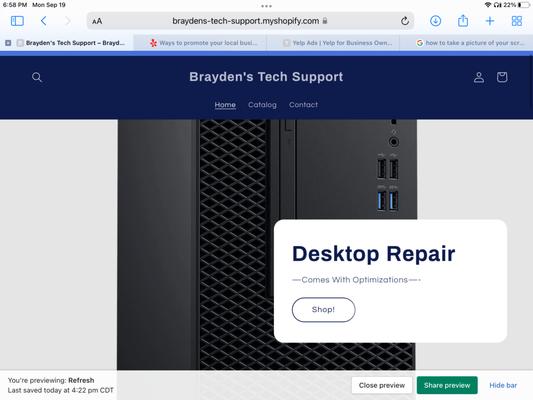Click the green Share preview button
Image resolution: width=533 pixels, height=400 pixels.
(x=447, y=385)
